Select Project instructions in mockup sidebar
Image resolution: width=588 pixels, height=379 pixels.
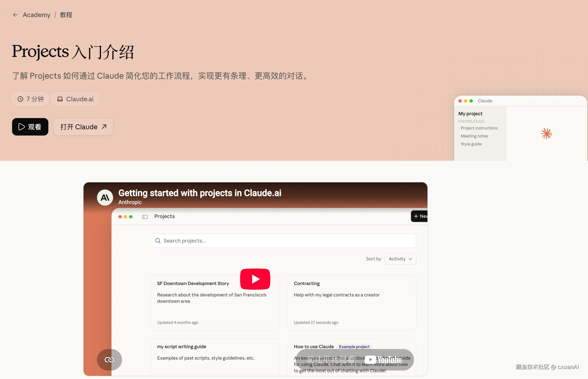coord(479,128)
